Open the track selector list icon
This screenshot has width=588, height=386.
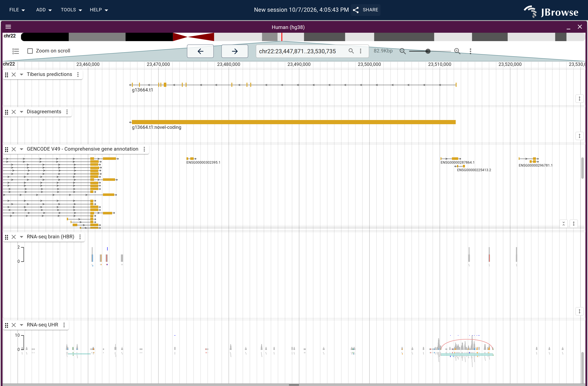click(x=16, y=51)
